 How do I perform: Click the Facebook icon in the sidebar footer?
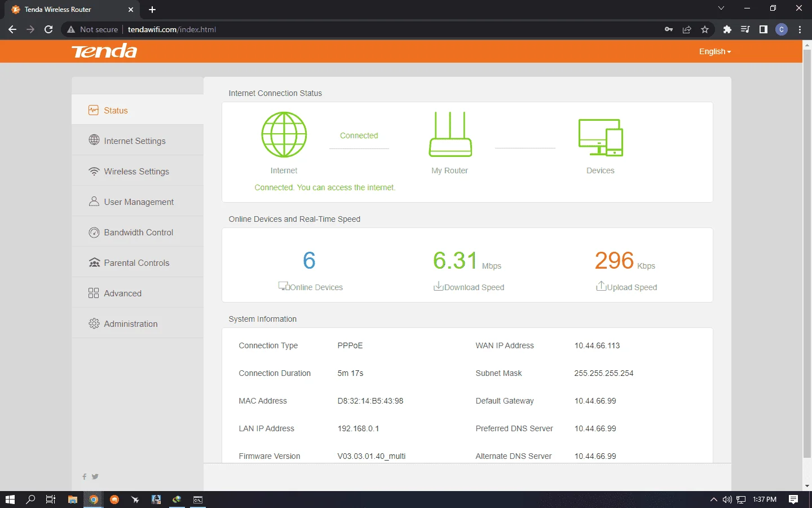pos(85,476)
